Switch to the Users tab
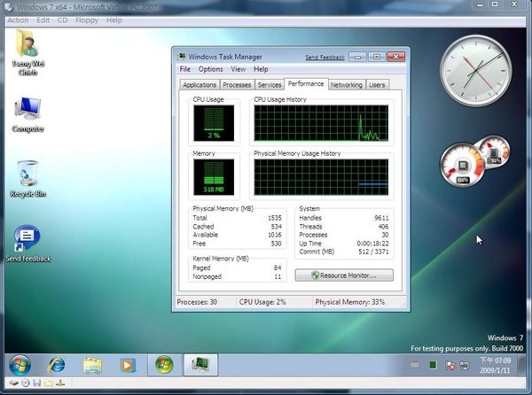The image size is (532, 395). (377, 85)
